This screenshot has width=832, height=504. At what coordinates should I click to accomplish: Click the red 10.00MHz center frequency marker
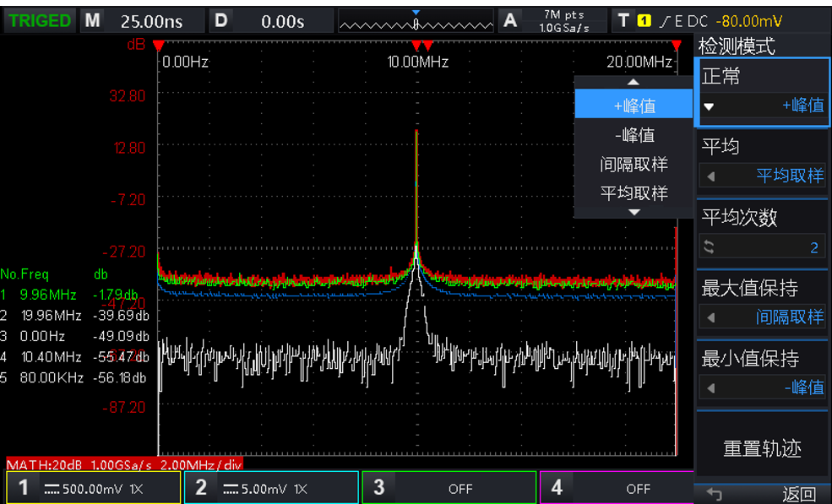(416, 45)
